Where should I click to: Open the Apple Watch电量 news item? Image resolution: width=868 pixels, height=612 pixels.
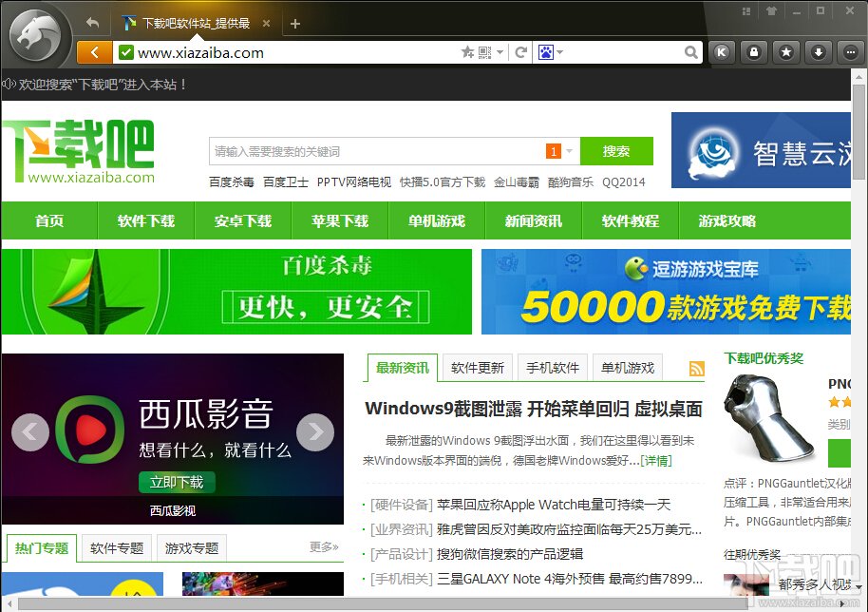[x=554, y=505]
